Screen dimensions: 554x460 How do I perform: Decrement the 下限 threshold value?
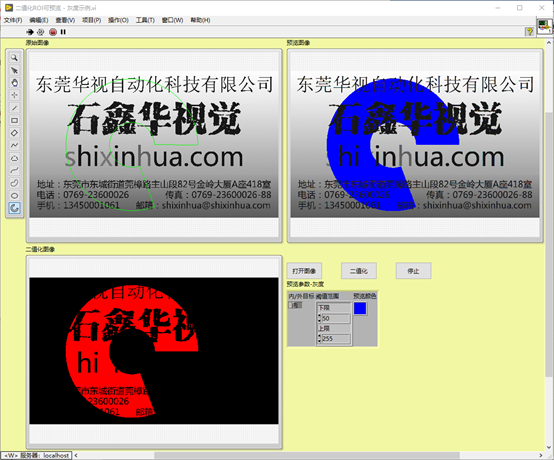pyautogui.click(x=319, y=320)
